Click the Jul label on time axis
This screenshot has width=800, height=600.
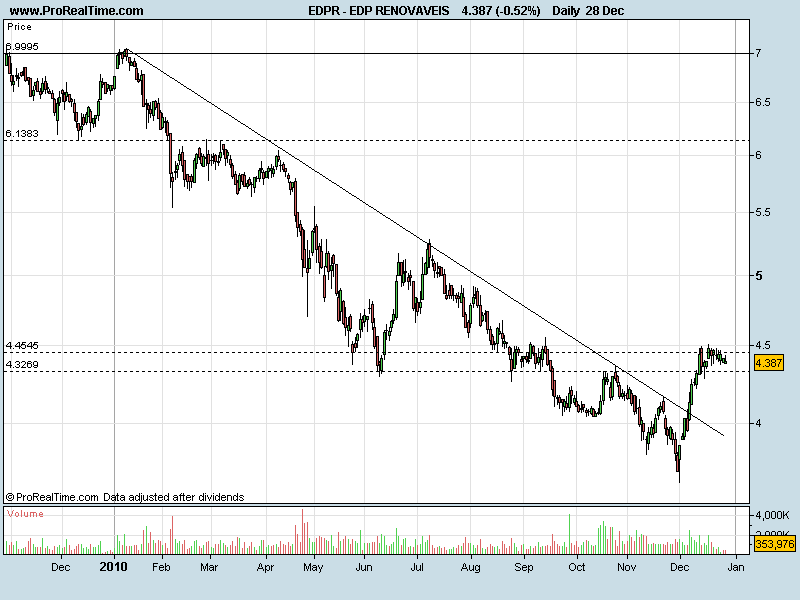pos(417,567)
